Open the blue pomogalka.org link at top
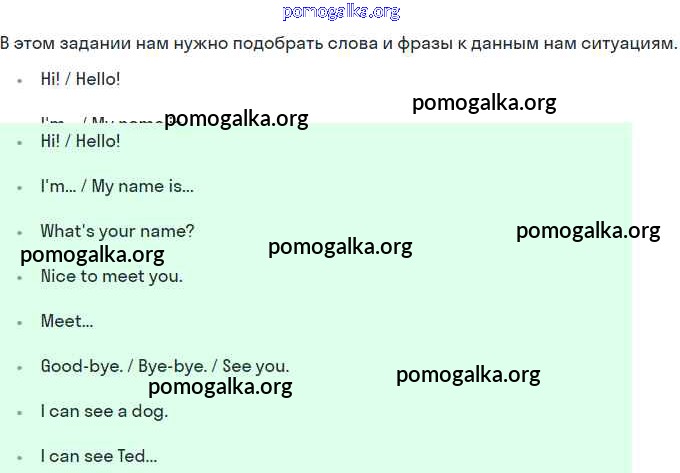This screenshot has width=680, height=473. 341,12
